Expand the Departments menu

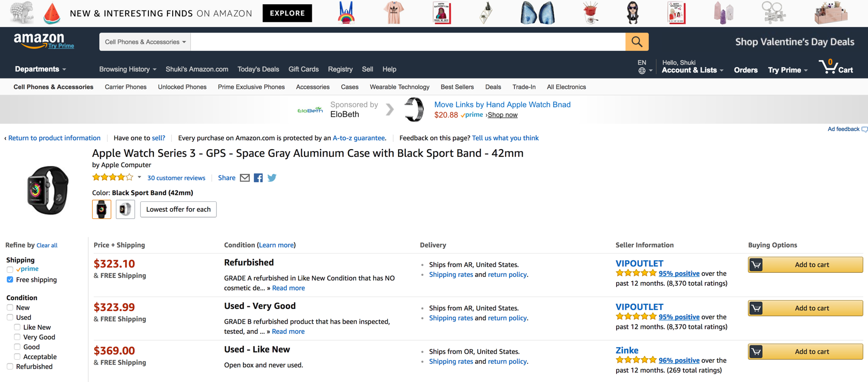40,69
